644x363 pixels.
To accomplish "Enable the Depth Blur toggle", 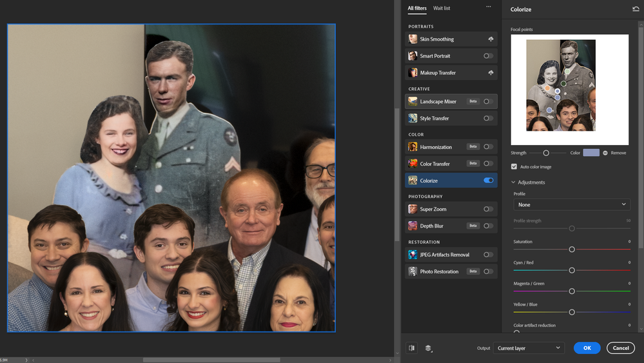I will 488,226.
